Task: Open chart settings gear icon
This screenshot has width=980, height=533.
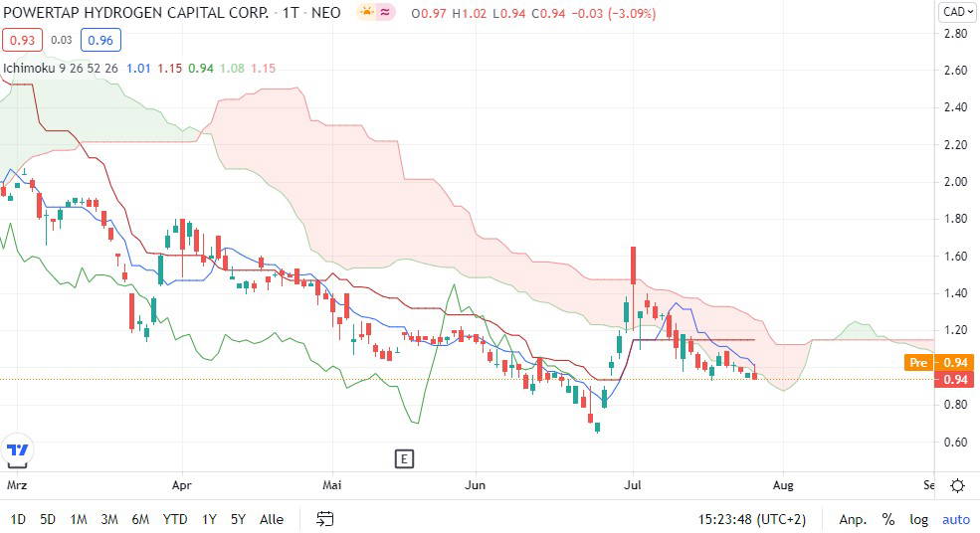Action: click(x=957, y=485)
